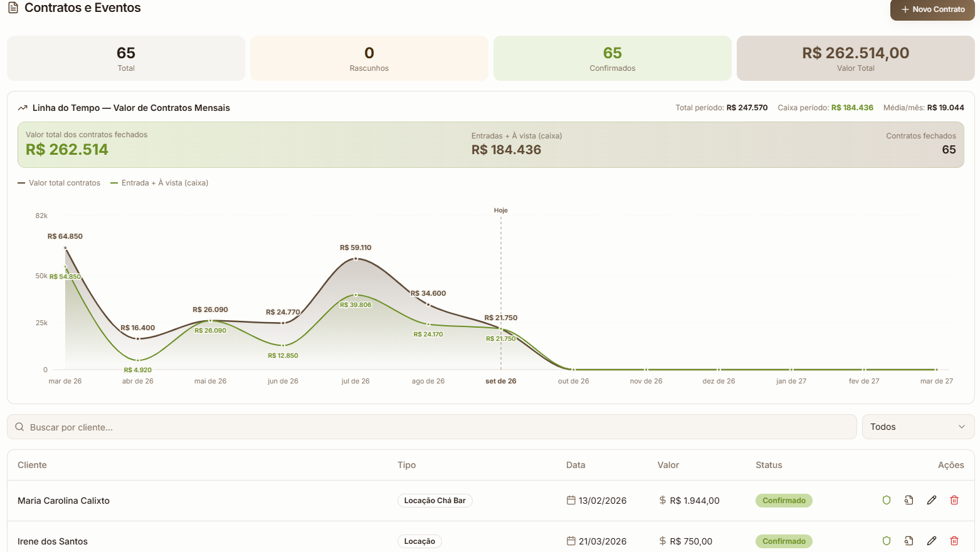Click the Confirmado badge for Irene dos Santos

pos(784,541)
